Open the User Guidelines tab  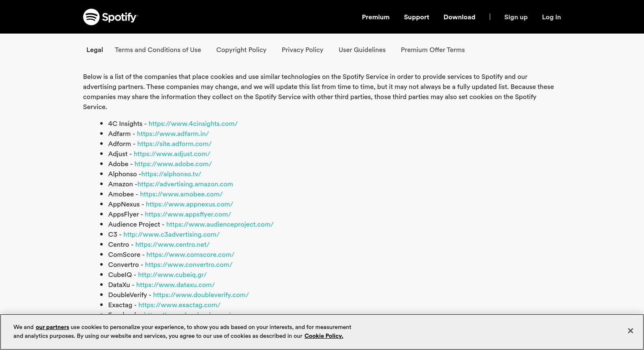click(362, 50)
